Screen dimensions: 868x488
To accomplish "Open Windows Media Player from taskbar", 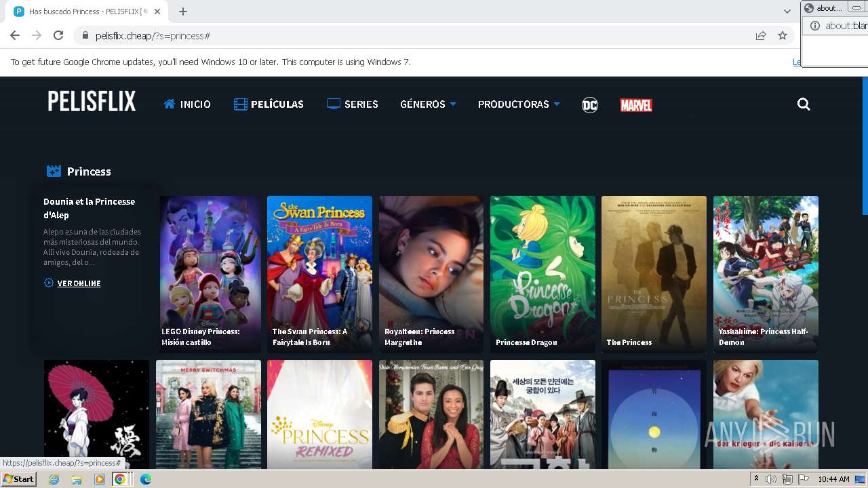I will coord(100,479).
